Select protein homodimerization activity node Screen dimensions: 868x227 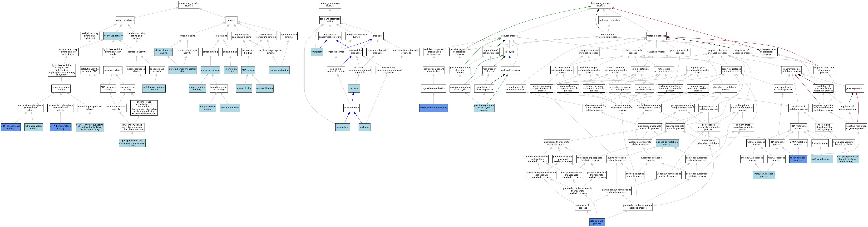tap(183, 70)
